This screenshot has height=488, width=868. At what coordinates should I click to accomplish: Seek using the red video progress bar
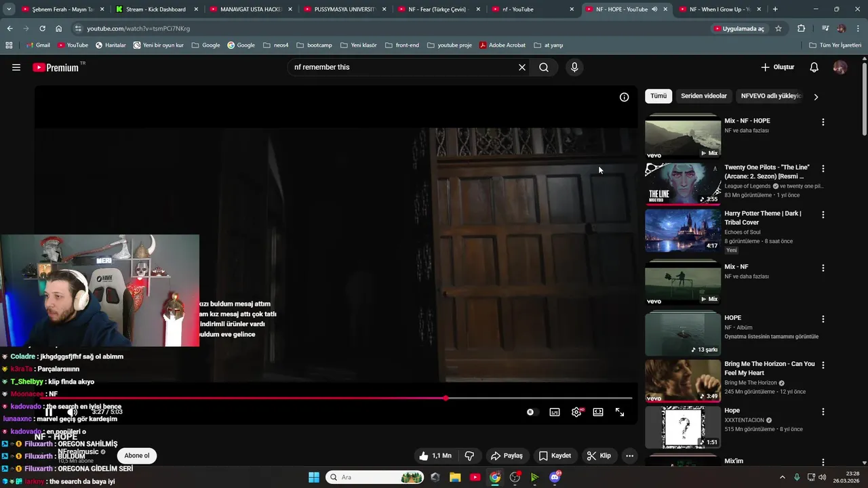coord(336,398)
